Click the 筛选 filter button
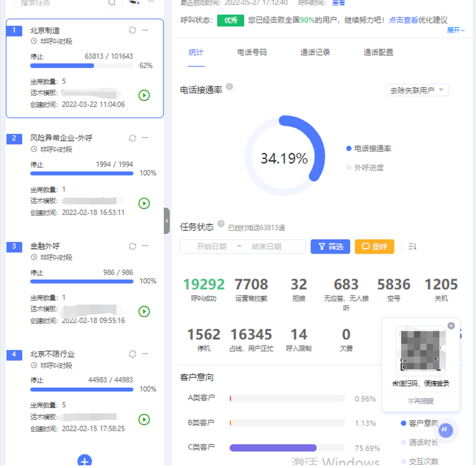This screenshot has height=468, width=476. [330, 247]
